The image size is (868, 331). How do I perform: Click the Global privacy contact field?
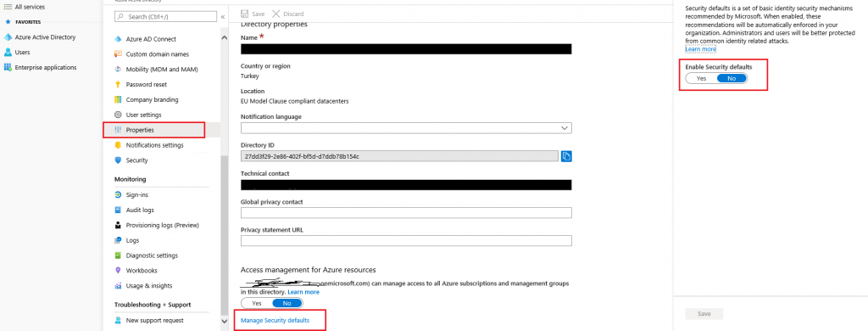click(x=406, y=213)
